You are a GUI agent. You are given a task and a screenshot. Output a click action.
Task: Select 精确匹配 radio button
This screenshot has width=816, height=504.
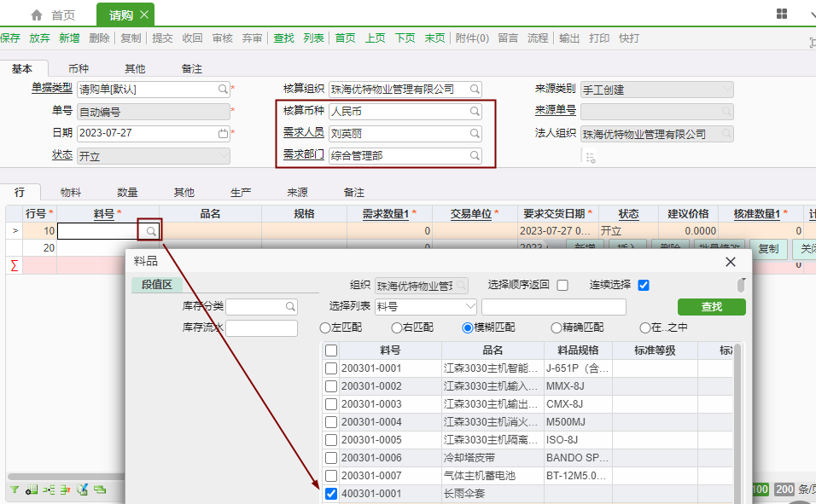(557, 327)
